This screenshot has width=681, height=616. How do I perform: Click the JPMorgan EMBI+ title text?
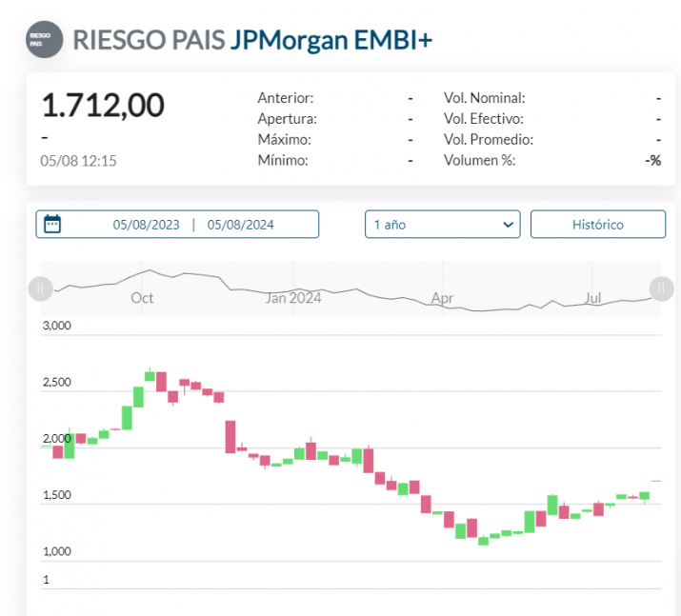coord(330,40)
